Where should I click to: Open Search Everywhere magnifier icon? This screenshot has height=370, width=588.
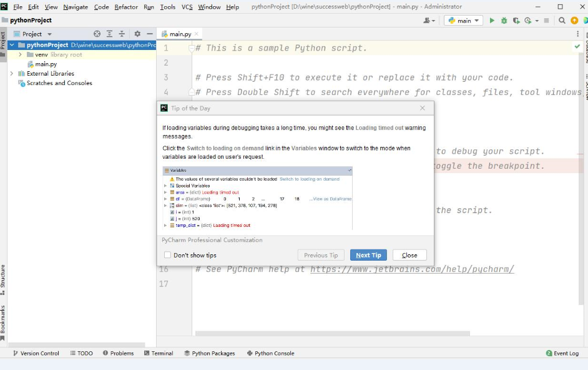562,21
